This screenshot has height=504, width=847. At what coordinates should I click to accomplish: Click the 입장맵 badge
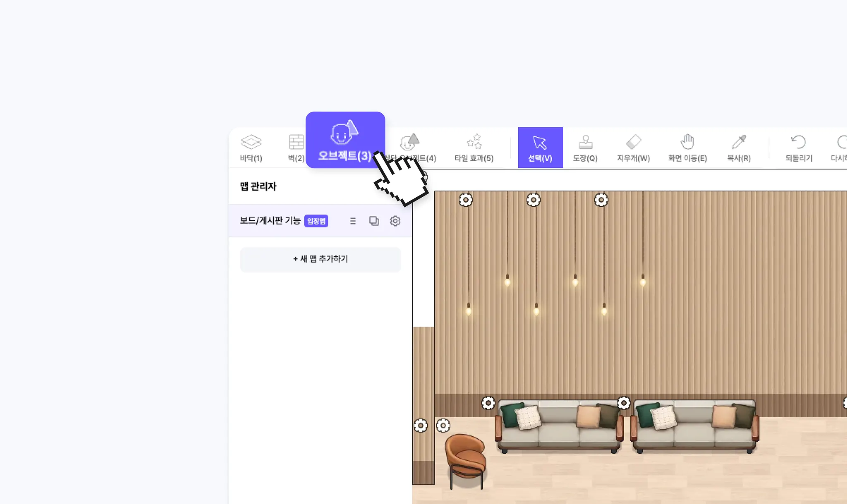[316, 221]
